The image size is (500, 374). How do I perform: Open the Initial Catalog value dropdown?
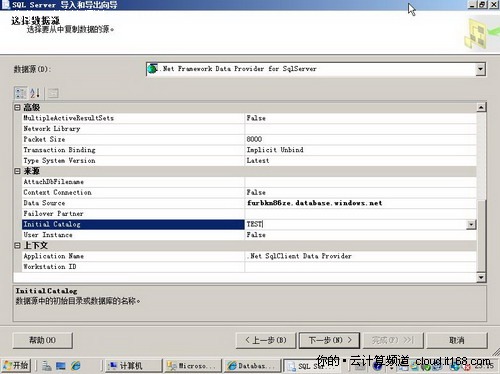click(x=471, y=224)
